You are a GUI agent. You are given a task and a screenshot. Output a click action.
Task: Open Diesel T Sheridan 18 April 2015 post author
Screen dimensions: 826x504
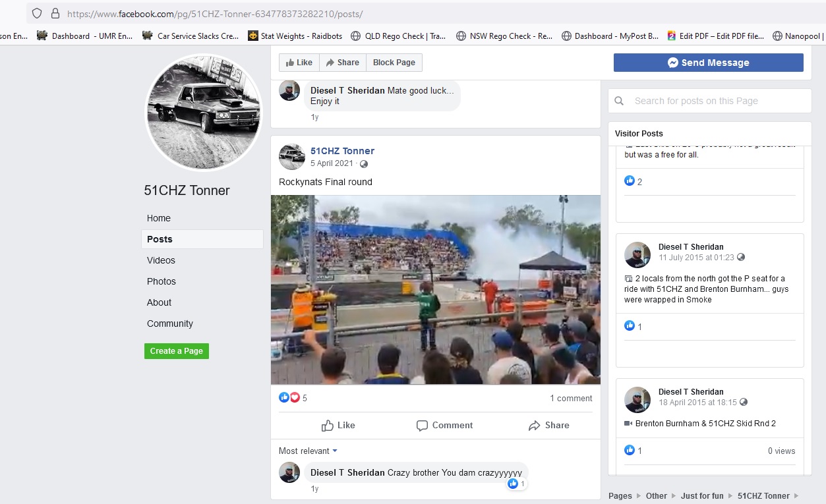[691, 392]
